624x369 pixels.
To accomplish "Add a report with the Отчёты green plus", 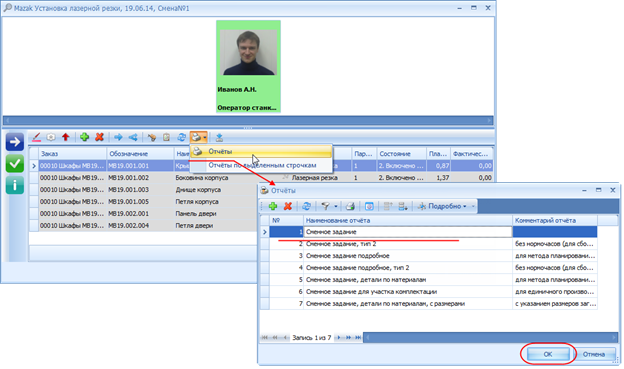I will tap(273, 206).
